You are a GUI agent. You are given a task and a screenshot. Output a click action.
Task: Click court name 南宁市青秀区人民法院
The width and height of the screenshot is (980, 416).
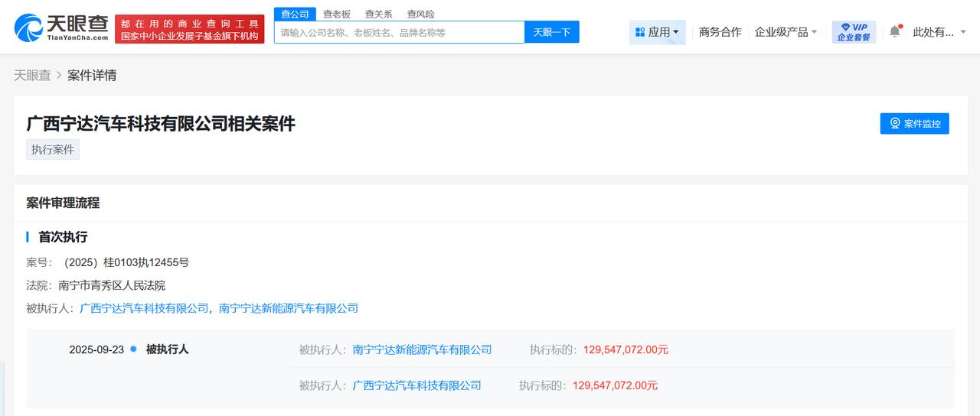click(112, 285)
